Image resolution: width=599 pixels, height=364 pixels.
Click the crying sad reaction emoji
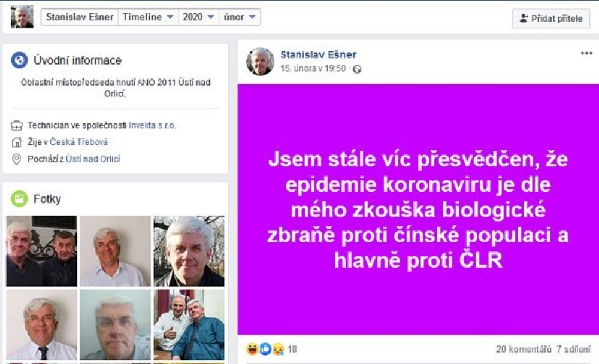click(x=278, y=349)
